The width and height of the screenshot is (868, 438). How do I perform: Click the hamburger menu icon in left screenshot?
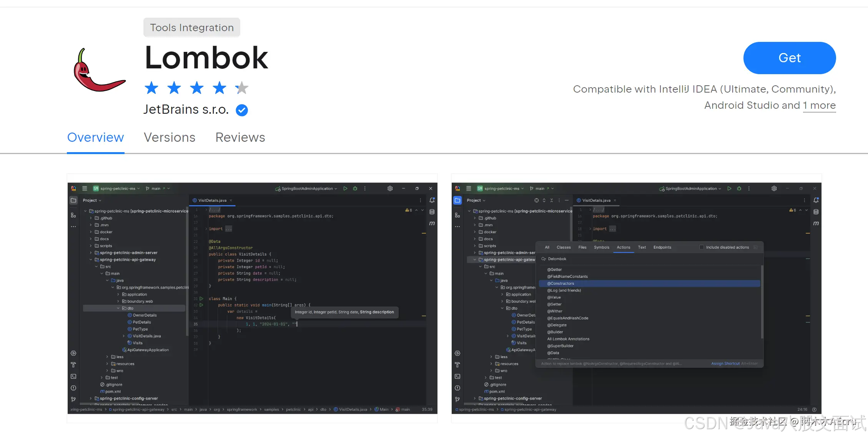(x=85, y=189)
